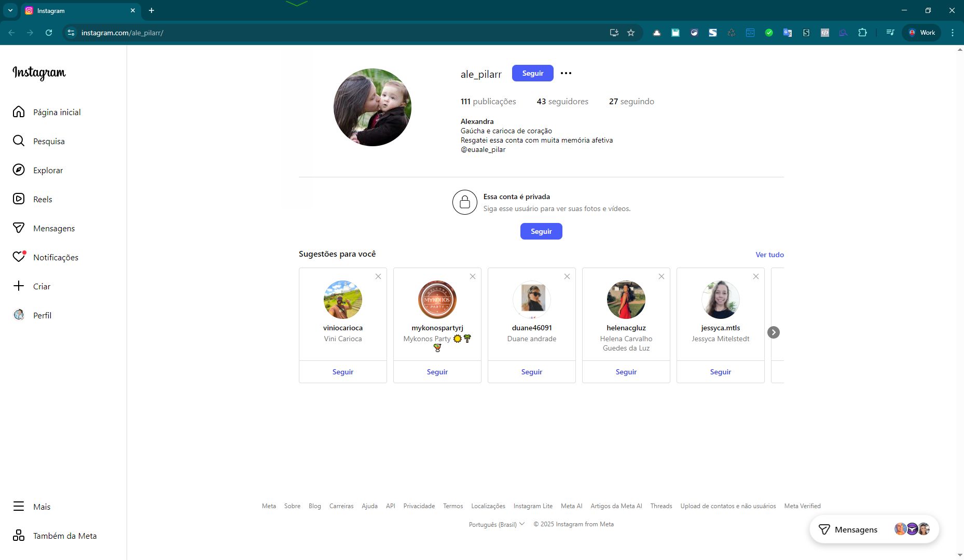The height and width of the screenshot is (560, 964).
Task: Open Página inicial home icon
Action: point(19,112)
